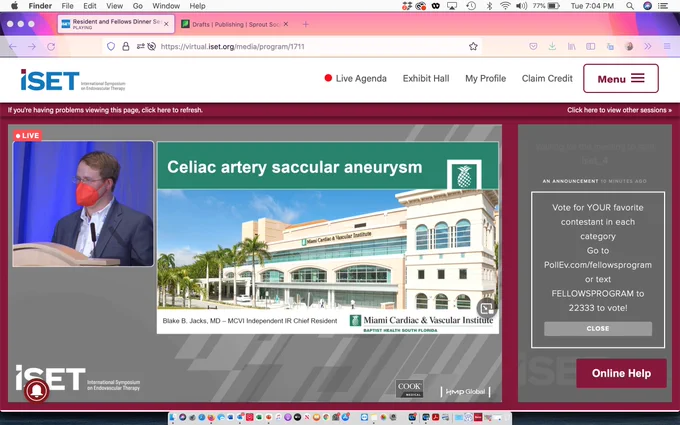The width and height of the screenshot is (680, 425).
Task: Open the tracking protection shield icon
Action: pyautogui.click(x=111, y=46)
